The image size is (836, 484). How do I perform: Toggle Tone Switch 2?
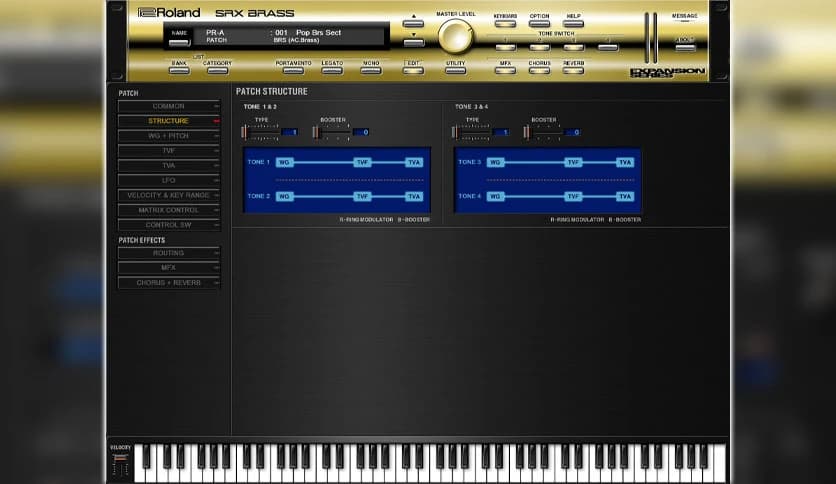(539, 47)
